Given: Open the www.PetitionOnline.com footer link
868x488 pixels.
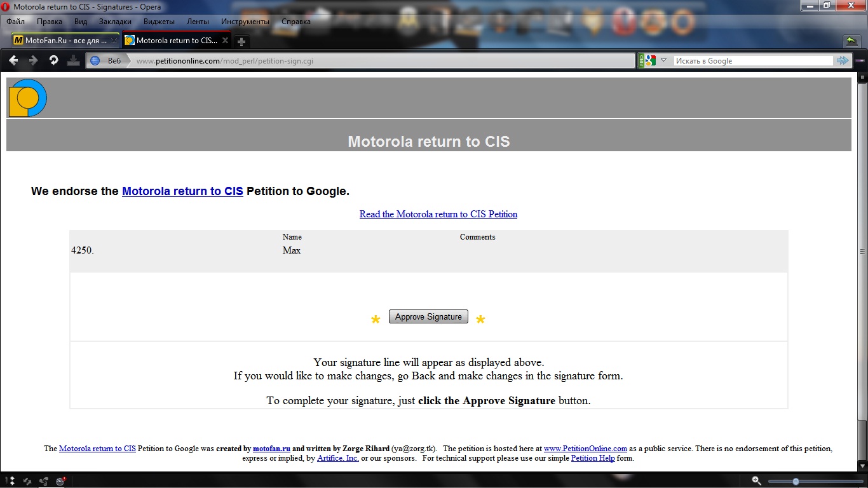Looking at the screenshot, I should pyautogui.click(x=585, y=449).
